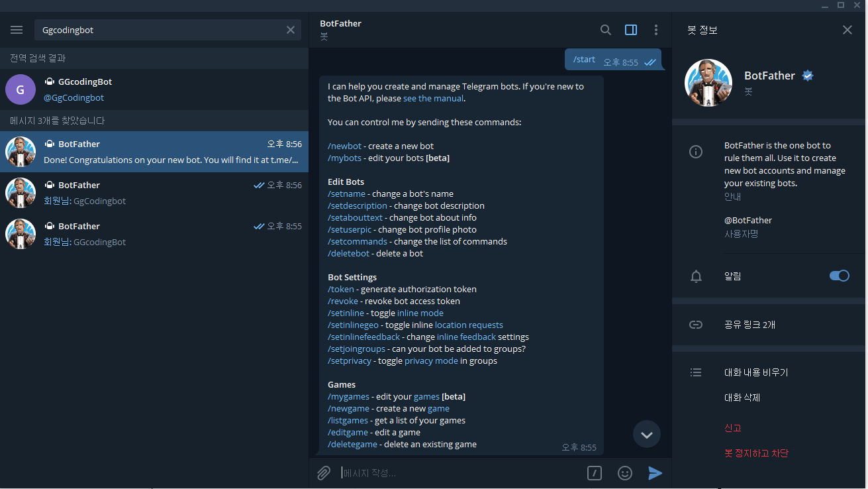Send message with the paper plane icon
Screen dimensions: 868x489
655,473
